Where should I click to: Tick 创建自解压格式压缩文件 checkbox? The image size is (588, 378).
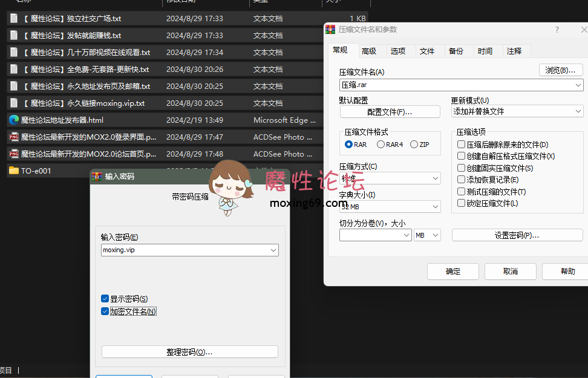coord(461,156)
